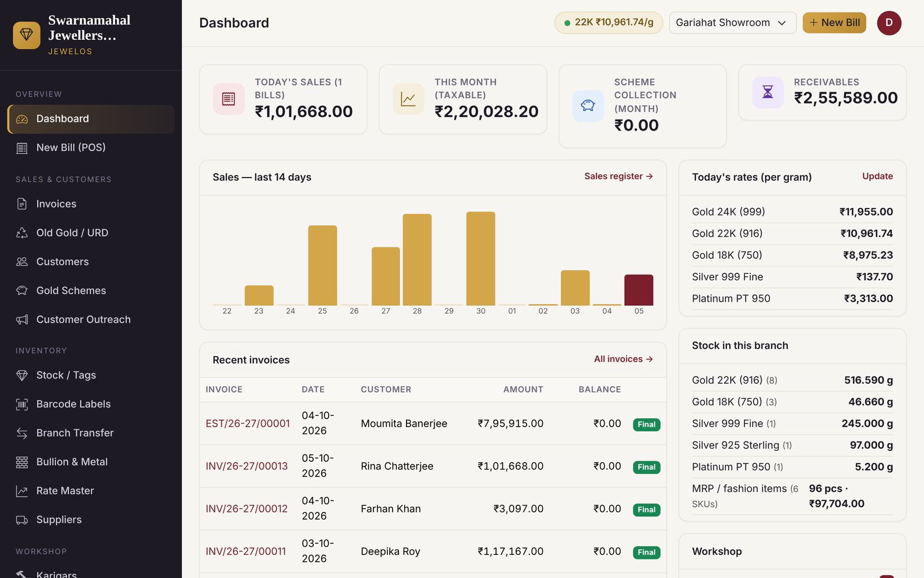924x578 pixels.
Task: Click the Final badge on Farhan Khan's row
Action: tap(646, 510)
